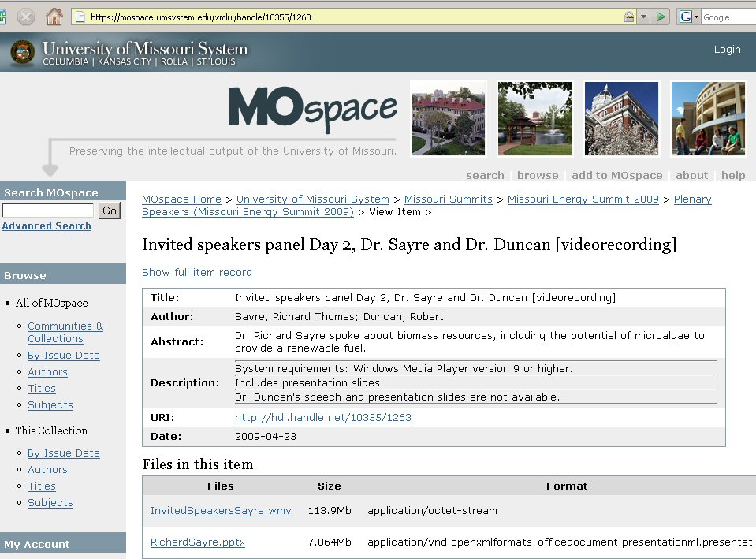Click the gazebo fountain photo
This screenshot has width=756, height=559.
click(534, 118)
